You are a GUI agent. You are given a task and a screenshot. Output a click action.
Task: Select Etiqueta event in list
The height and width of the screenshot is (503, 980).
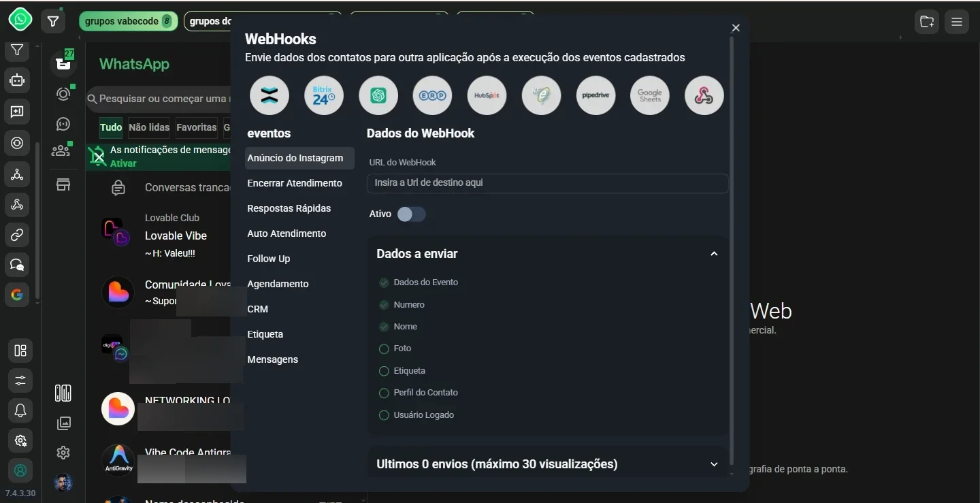tap(265, 334)
